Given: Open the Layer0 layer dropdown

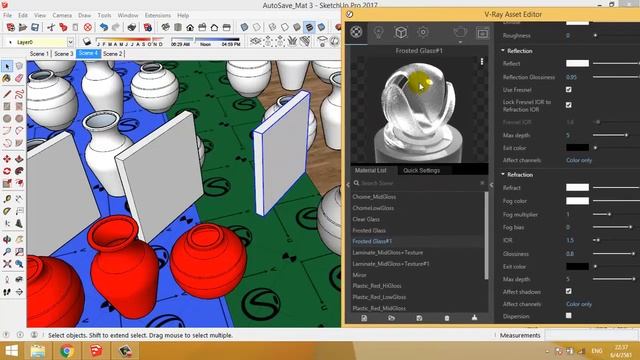Looking at the screenshot, I should (x=70, y=42).
